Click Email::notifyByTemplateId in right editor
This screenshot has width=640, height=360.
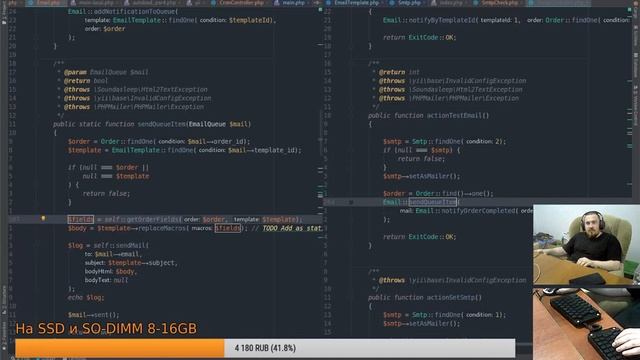[429, 20]
